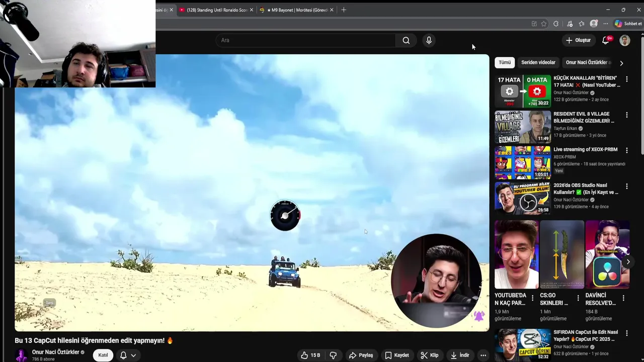Open more actions menu beside İndir
Image resolution: width=644 pixels, height=362 pixels.
[483, 355]
